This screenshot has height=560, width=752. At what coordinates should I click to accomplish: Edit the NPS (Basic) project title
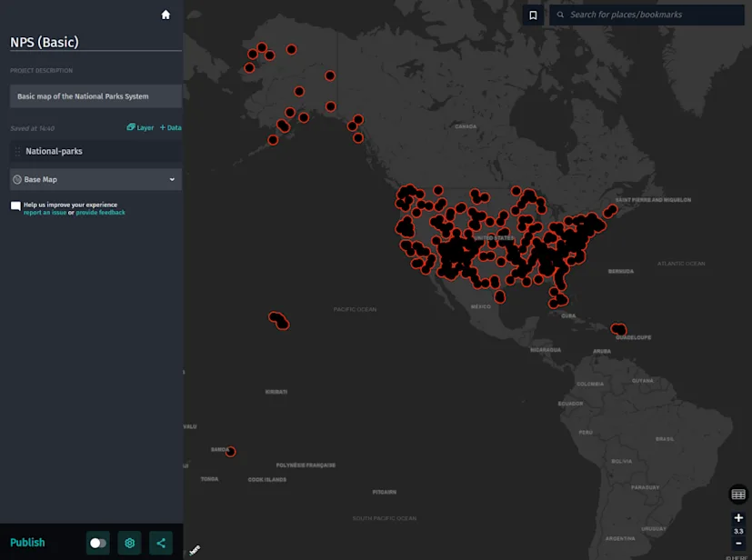95,42
